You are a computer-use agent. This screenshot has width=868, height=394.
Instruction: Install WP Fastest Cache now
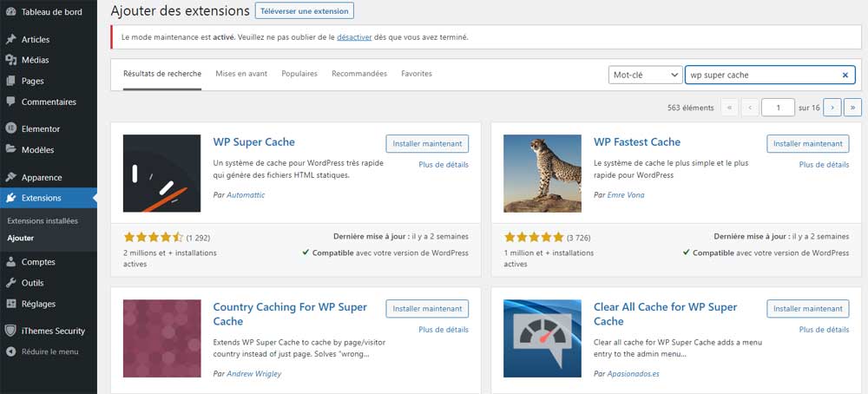point(808,143)
